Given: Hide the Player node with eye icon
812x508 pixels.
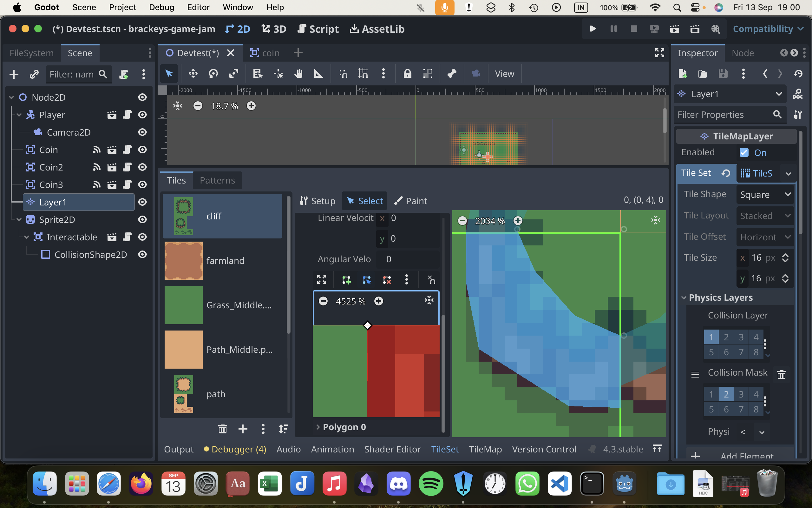Looking at the screenshot, I should (142, 115).
